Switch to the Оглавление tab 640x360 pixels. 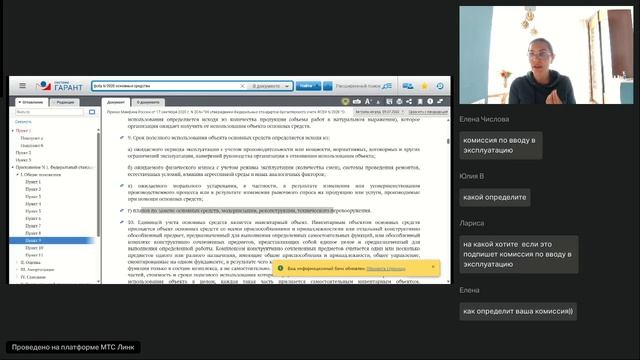[31, 102]
